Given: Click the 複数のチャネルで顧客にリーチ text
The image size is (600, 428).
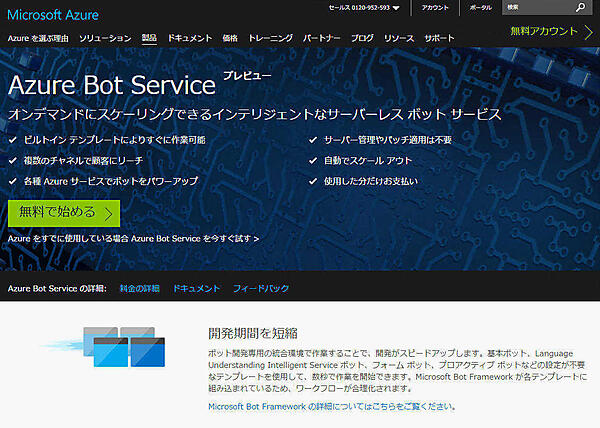Looking at the screenshot, I should [x=83, y=161].
